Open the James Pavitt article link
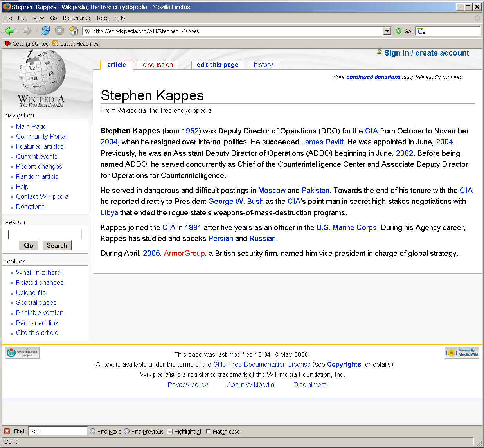The height and width of the screenshot is (448, 484). pyautogui.click(x=322, y=142)
